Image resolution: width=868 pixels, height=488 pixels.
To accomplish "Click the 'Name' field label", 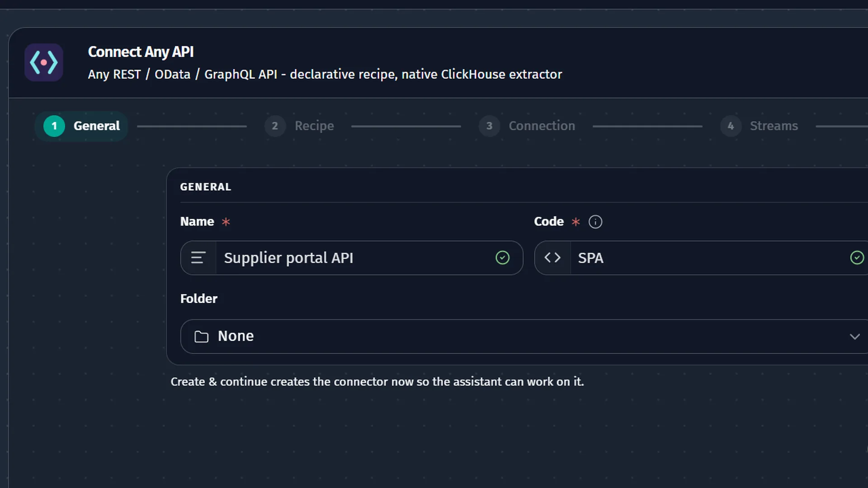I will tap(197, 221).
